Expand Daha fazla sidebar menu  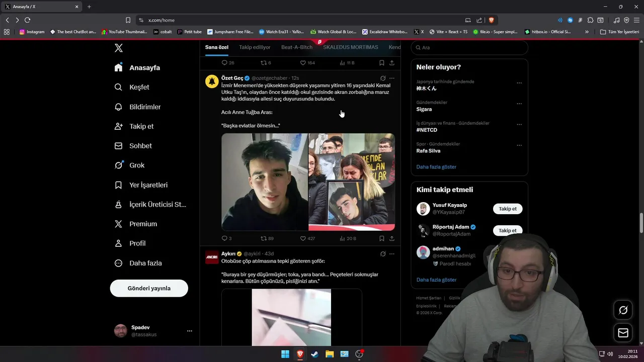point(138,263)
